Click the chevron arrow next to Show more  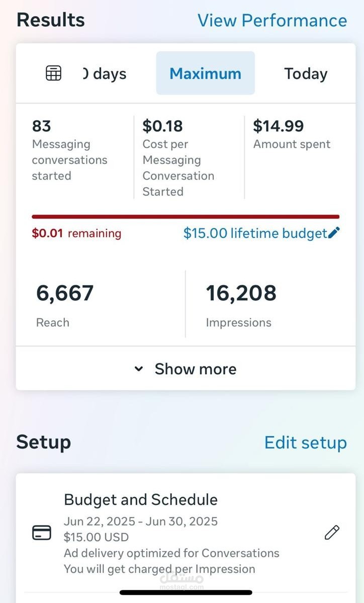(x=139, y=369)
